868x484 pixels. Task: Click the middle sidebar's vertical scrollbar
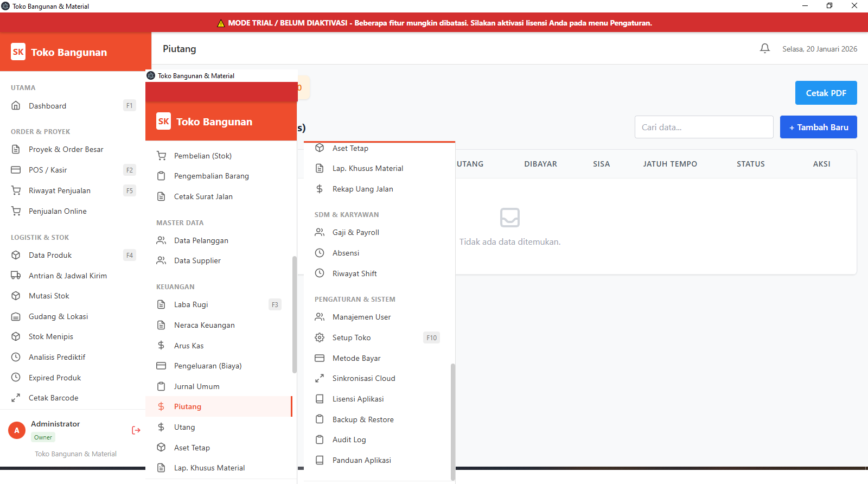[295, 315]
